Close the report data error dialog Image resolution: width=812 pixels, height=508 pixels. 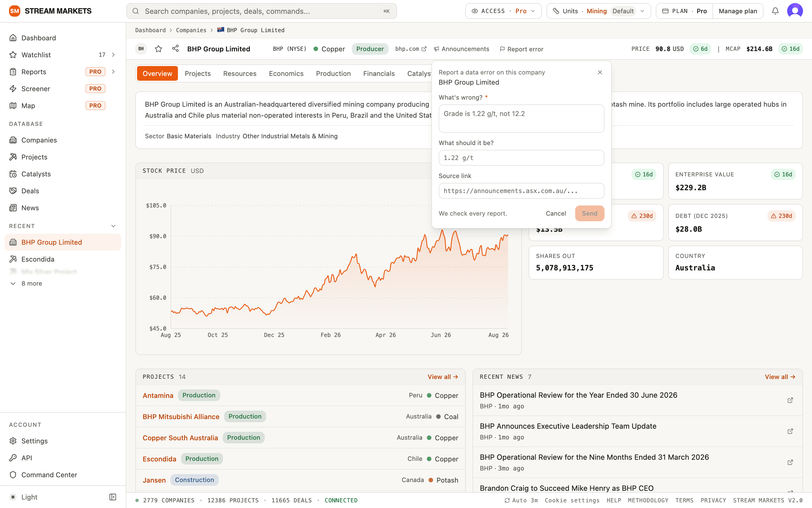(x=600, y=72)
